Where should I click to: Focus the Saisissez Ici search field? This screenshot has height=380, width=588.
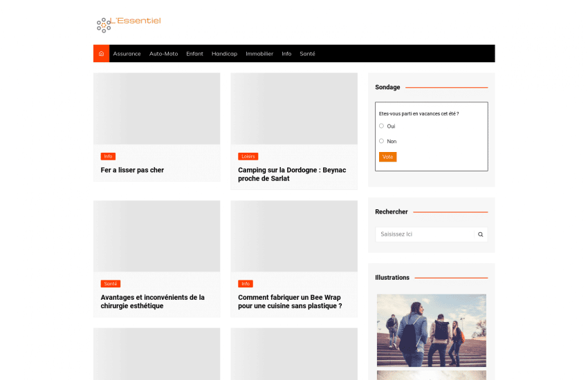tap(425, 234)
